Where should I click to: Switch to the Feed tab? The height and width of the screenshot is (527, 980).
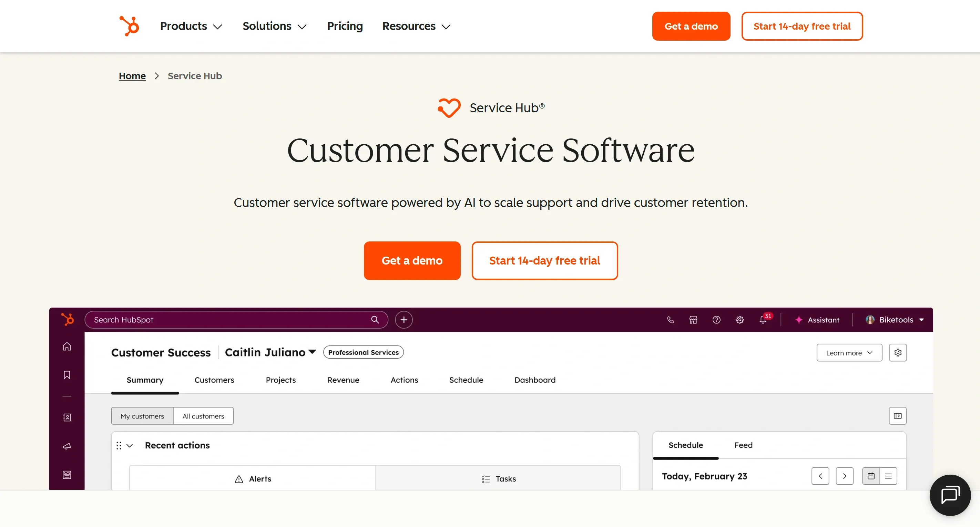pos(743,445)
